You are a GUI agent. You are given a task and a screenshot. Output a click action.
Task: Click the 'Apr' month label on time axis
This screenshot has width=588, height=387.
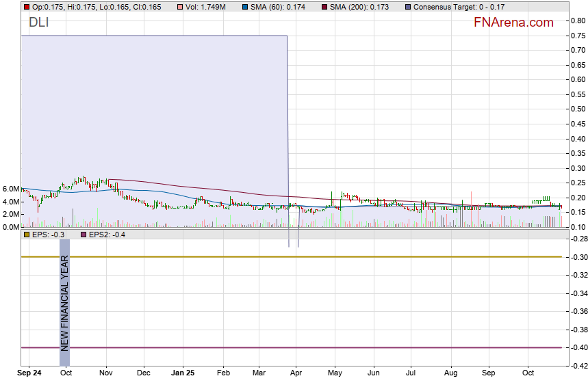pyautogui.click(x=296, y=374)
